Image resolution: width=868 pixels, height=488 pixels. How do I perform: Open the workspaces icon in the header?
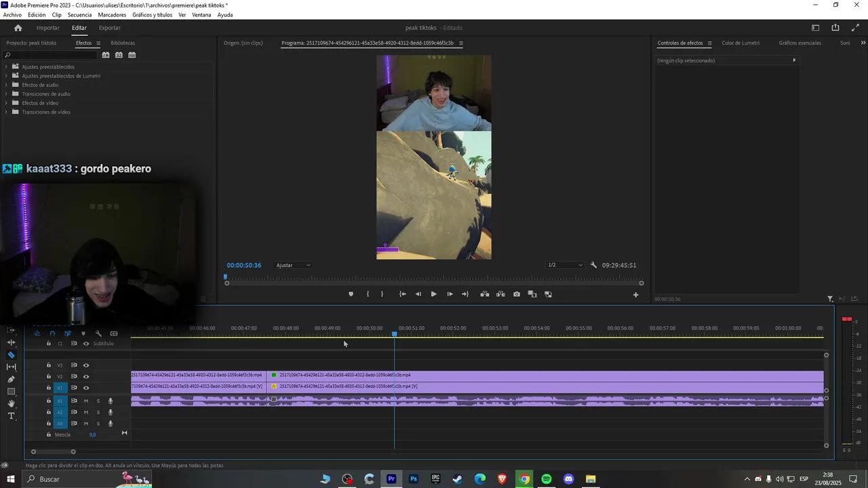[x=816, y=28]
